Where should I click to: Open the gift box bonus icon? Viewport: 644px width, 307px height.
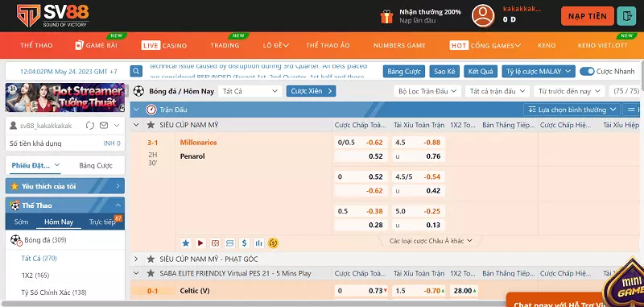tap(386, 16)
